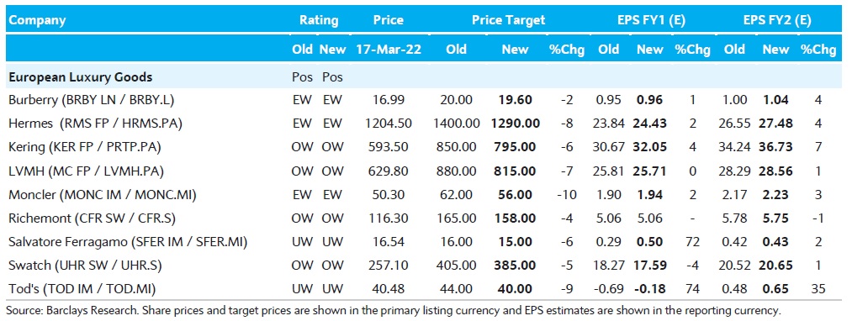Select the Burberry (BRBY LN / BRBY.L) row
Screen dimensions: 868x321
coord(423,100)
